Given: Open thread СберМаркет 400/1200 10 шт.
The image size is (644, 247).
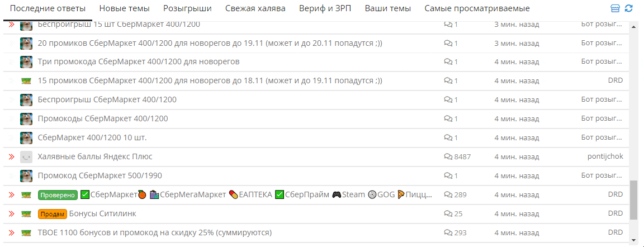Looking at the screenshot, I should pos(92,137).
